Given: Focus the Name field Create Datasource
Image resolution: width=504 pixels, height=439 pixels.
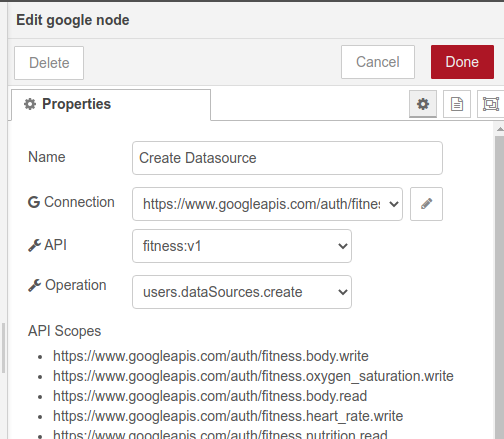Looking at the screenshot, I should (287, 158).
